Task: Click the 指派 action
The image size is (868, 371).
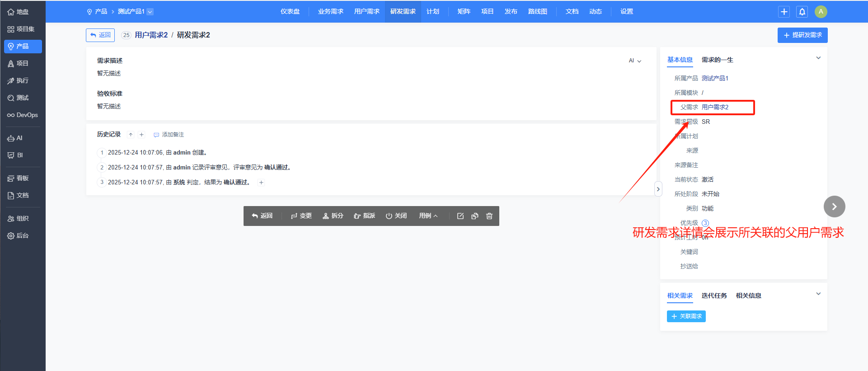Action: [x=364, y=216]
